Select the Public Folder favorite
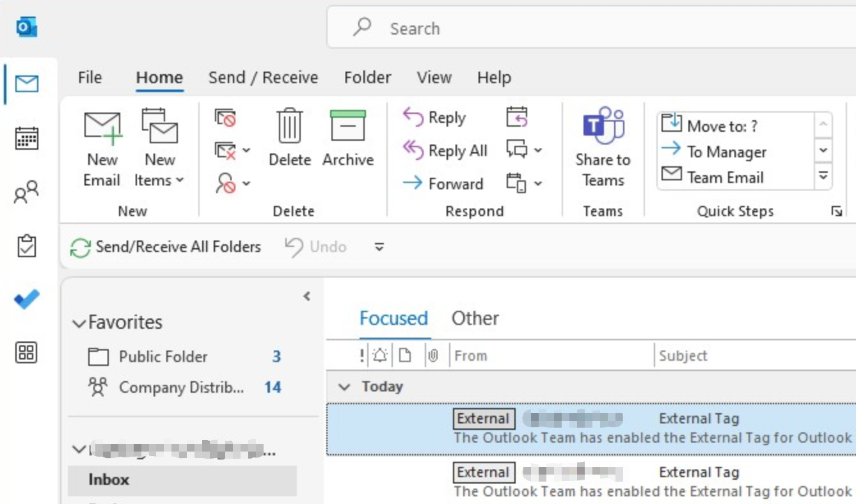 pyautogui.click(x=163, y=357)
